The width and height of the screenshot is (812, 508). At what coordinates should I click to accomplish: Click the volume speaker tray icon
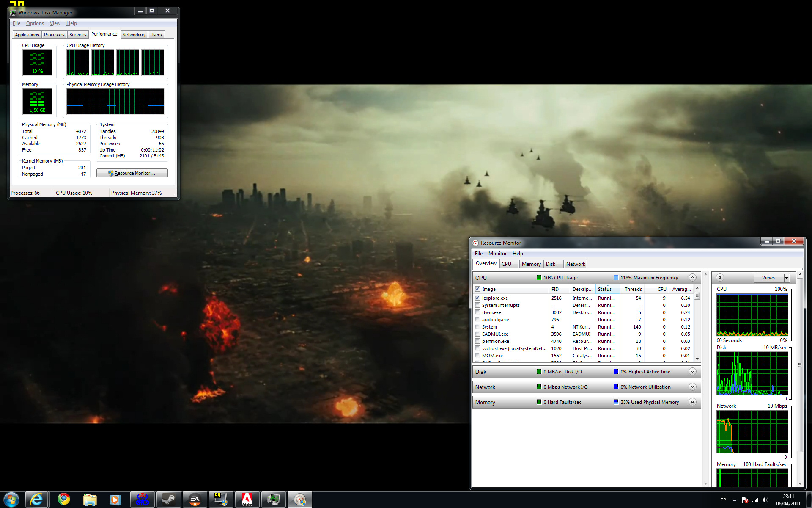765,500
